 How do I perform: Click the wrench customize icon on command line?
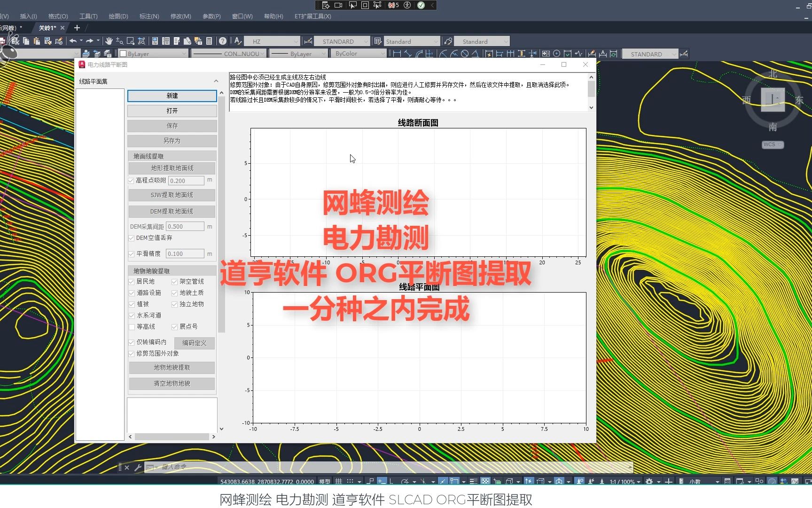tap(138, 467)
